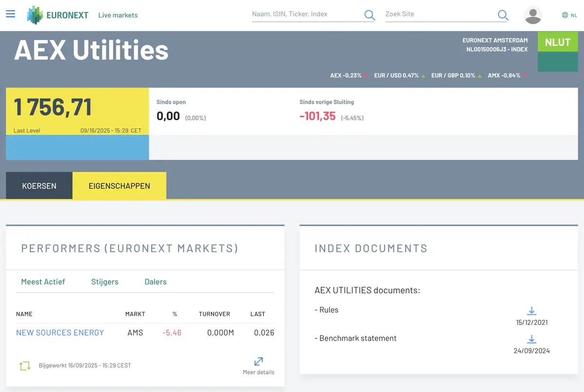
Task: Open the user account avatar
Action: pos(533,15)
